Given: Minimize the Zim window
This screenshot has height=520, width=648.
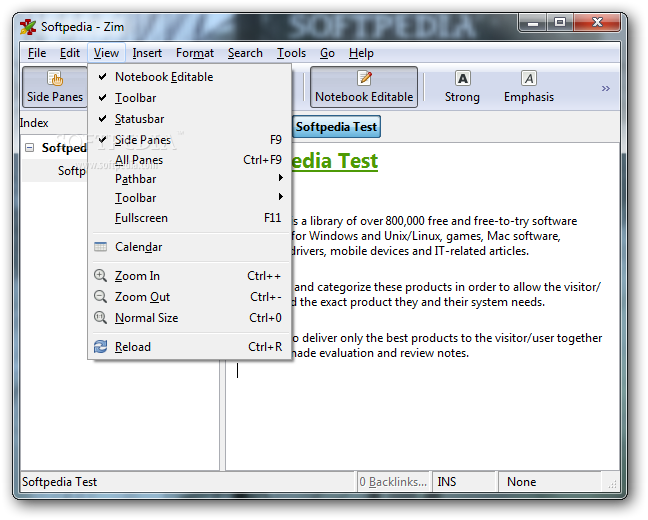Looking at the screenshot, I should [533, 23].
